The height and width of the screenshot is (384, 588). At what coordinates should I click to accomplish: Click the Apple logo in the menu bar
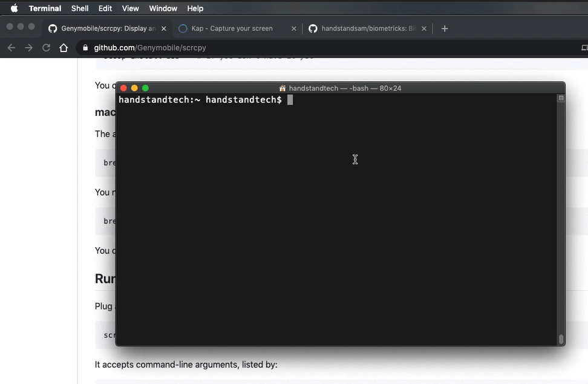point(13,8)
